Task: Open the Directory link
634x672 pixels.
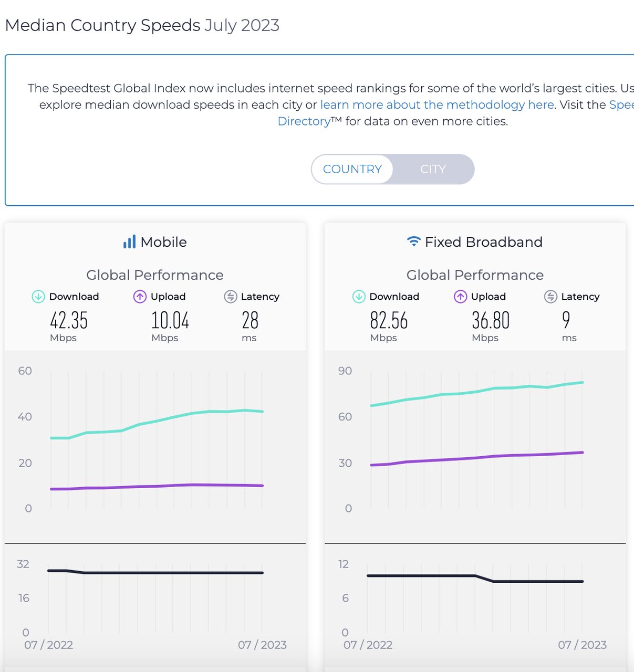Action: 304,121
